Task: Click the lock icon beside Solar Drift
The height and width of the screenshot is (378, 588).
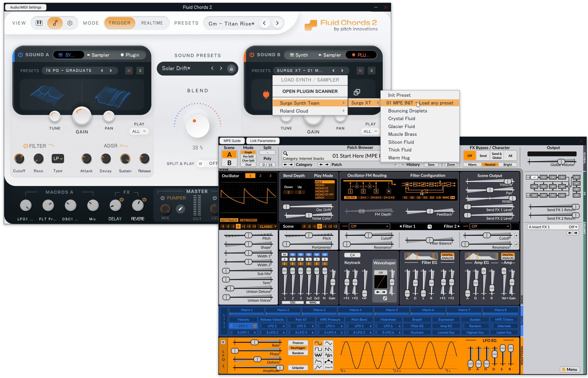Action: [x=231, y=69]
